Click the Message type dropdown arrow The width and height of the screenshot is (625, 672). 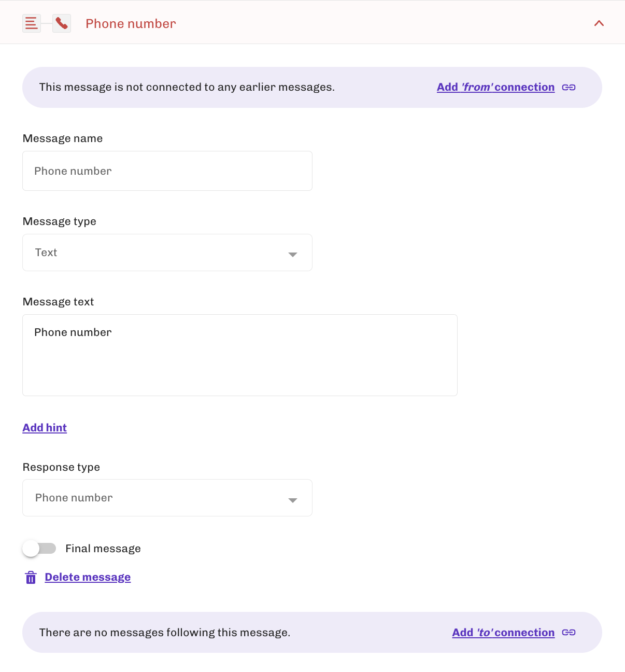[x=293, y=255]
